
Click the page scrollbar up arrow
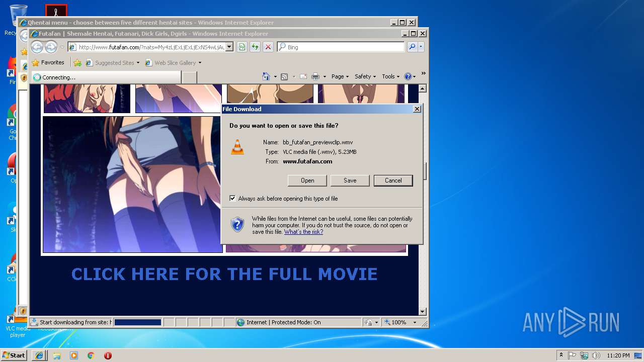click(x=423, y=88)
